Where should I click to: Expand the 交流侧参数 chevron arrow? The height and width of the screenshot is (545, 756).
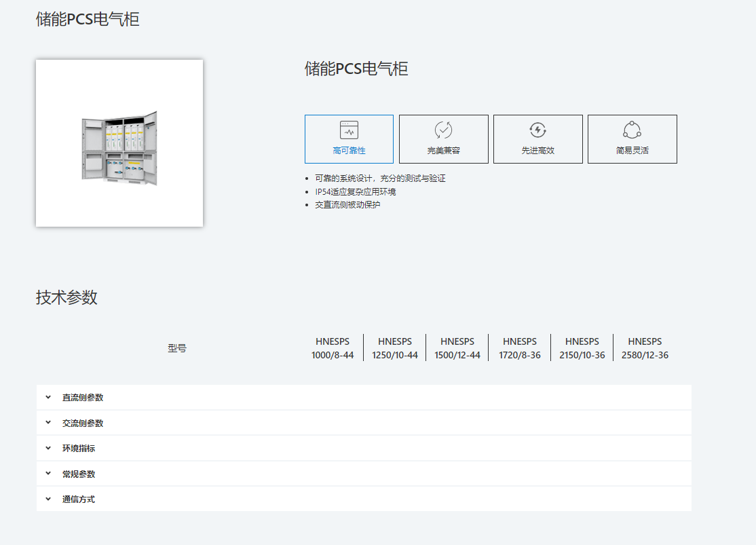(x=48, y=422)
